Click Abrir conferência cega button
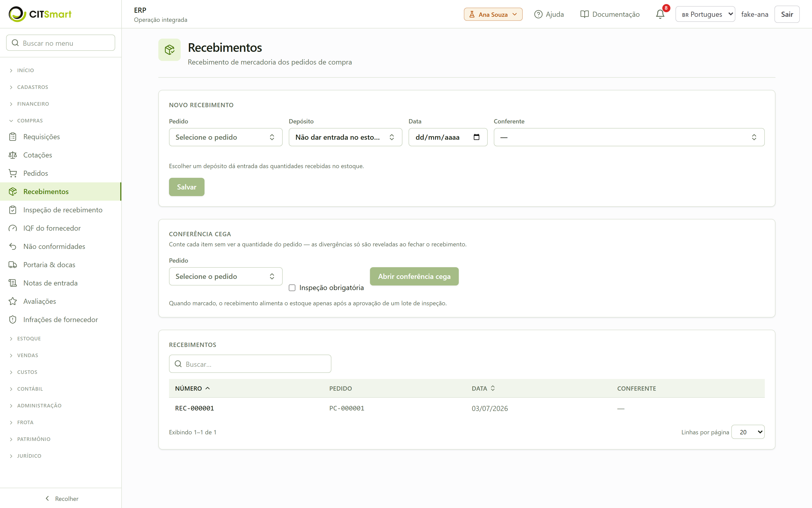Screen dimensions: 812x508 click(414, 277)
